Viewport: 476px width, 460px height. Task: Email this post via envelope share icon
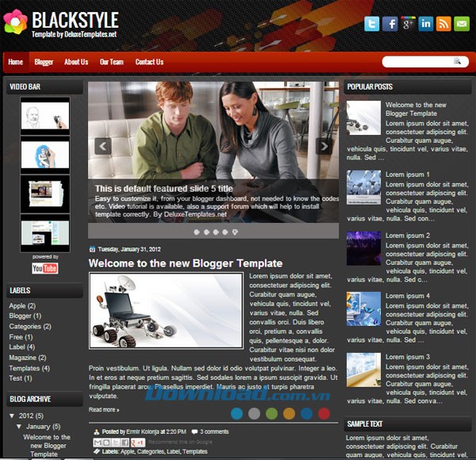click(x=97, y=443)
